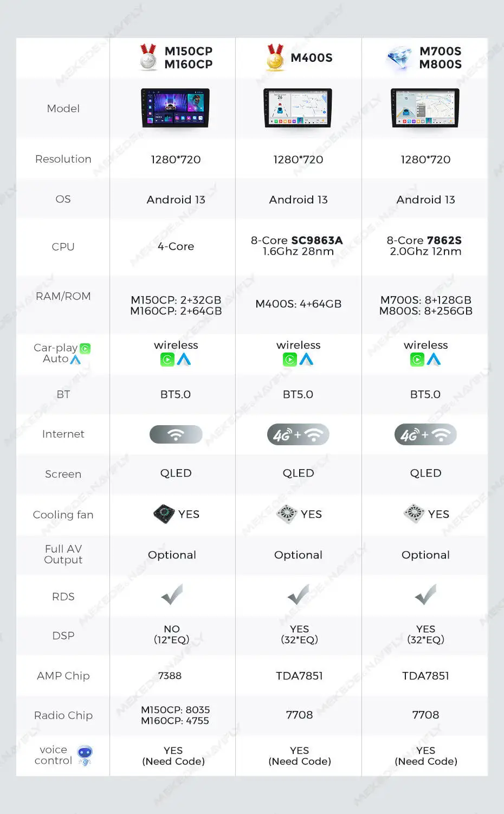Open the M700S M800S product thumbnail
This screenshot has width=504, height=814.
click(425, 108)
